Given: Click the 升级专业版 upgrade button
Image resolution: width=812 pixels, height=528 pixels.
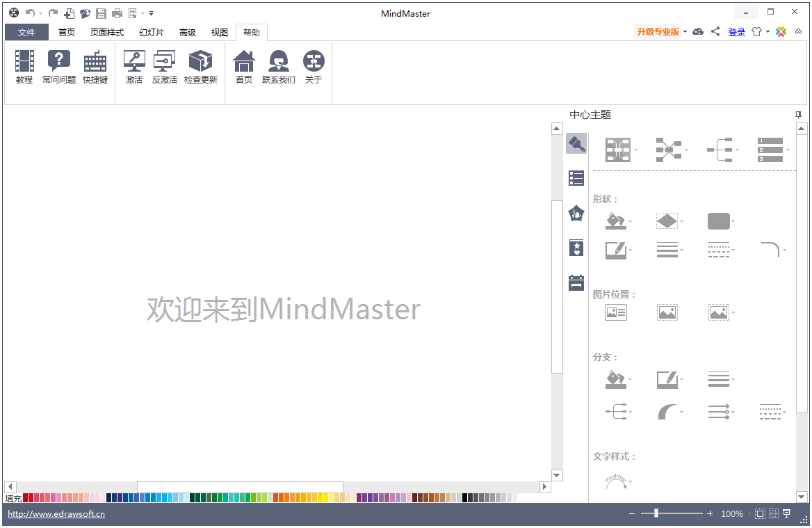Looking at the screenshot, I should coord(658,31).
